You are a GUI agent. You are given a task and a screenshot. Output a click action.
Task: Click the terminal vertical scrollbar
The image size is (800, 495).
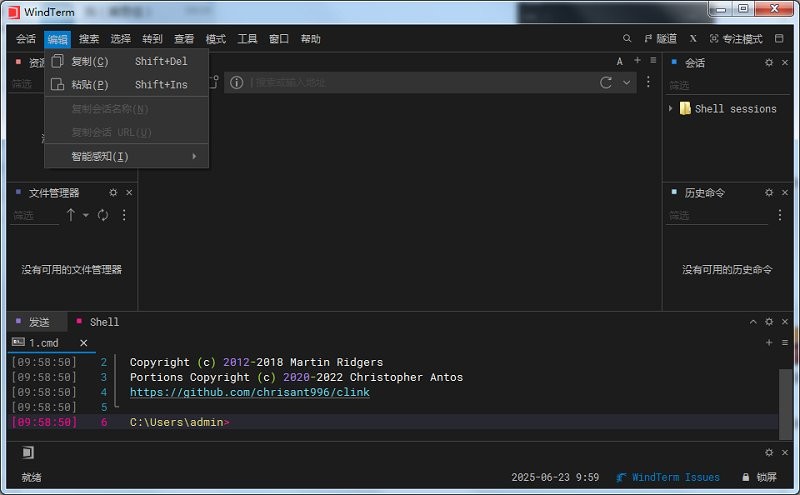coord(785,403)
